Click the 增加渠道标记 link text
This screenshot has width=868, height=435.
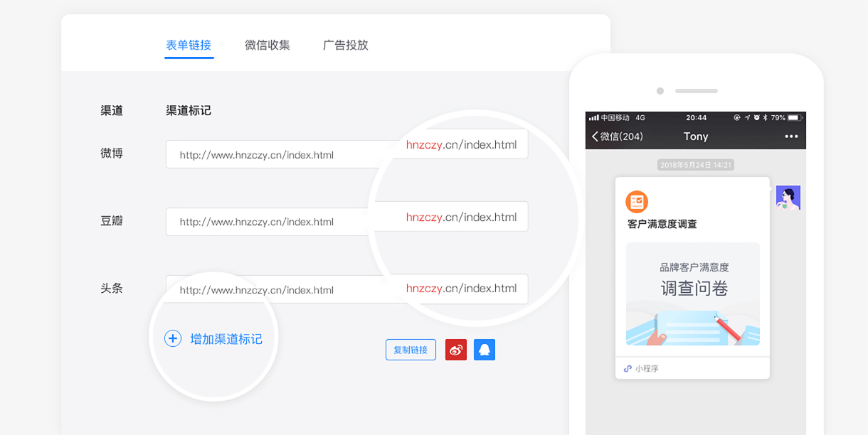coord(226,339)
